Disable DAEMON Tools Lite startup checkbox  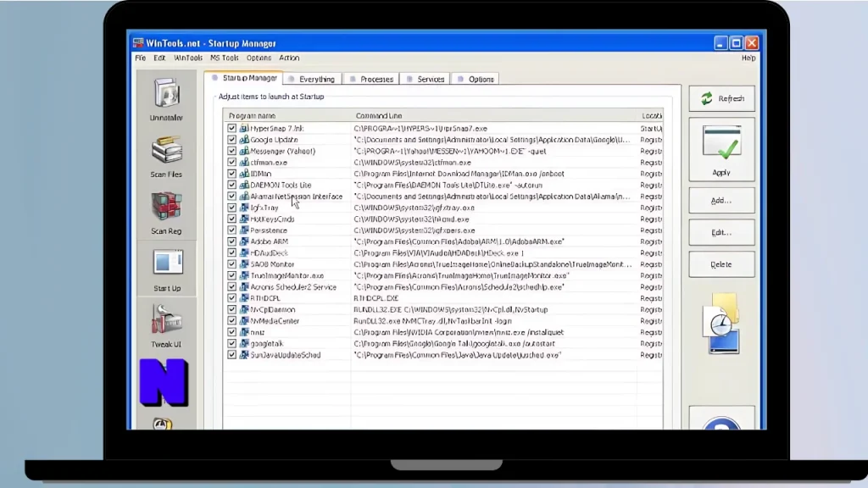pos(231,185)
